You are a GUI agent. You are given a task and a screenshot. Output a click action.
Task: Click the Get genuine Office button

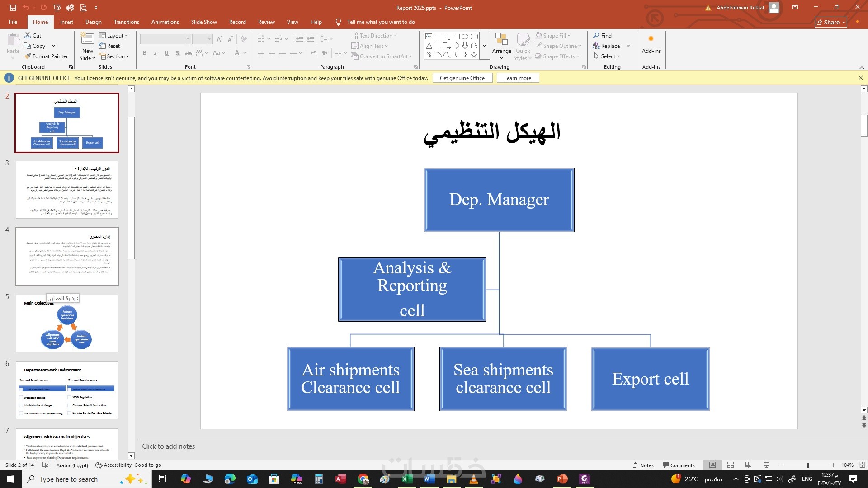pyautogui.click(x=462, y=78)
